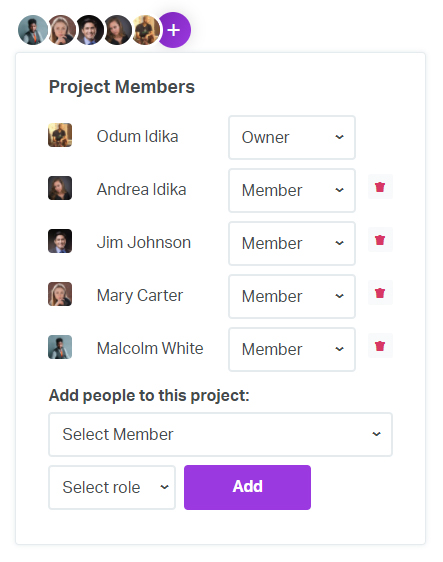Click the first avatar in the top row
Screen dimensions: 443x562
coord(33,30)
